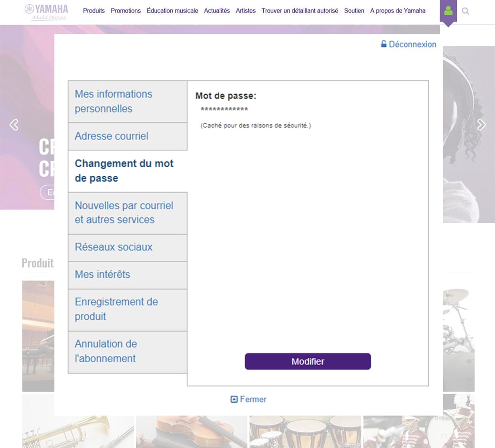Advance to next banner slide arrow
The width and height of the screenshot is (495, 448).
point(481,125)
